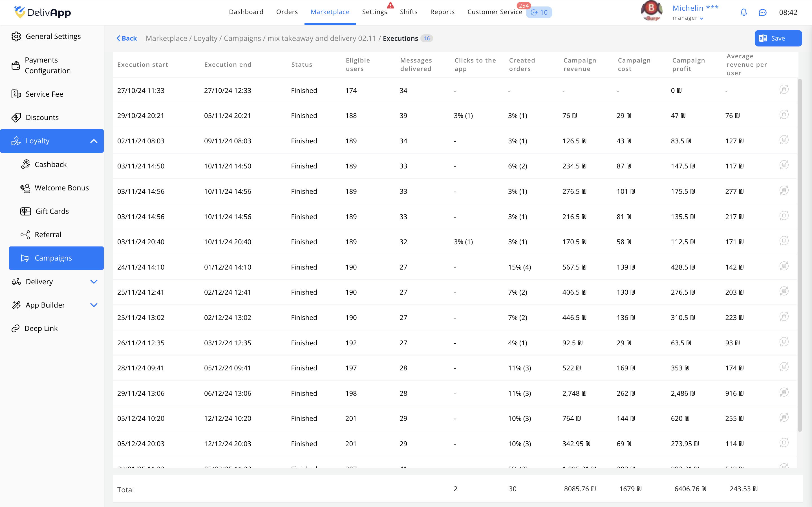
Task: Click the General Settings gear icon
Action: point(16,36)
